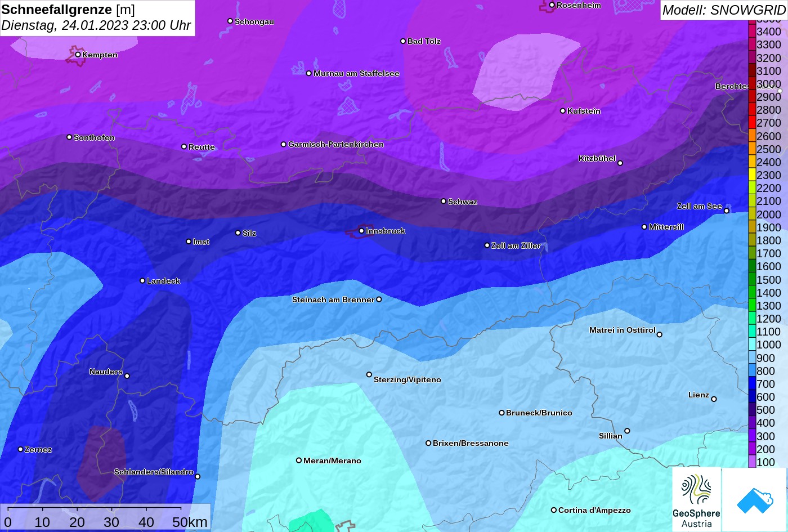
Task: Click the Zell am See marker dot
Action: click(726, 211)
